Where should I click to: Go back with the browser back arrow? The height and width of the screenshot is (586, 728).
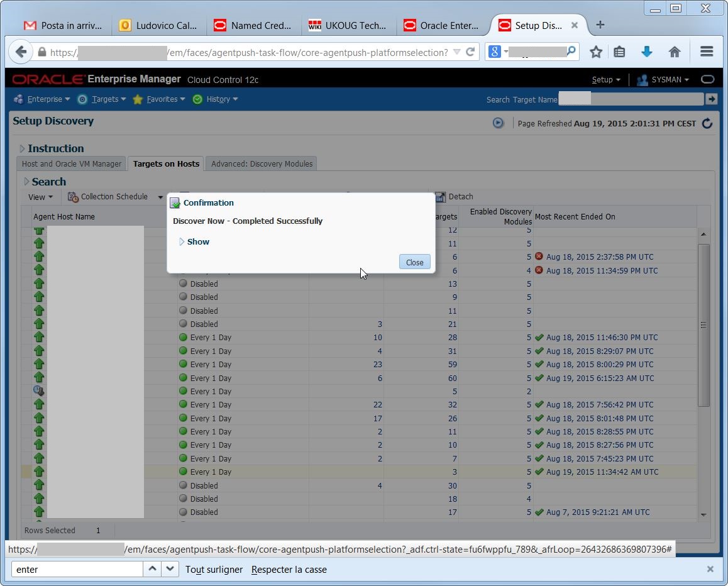pos(21,52)
